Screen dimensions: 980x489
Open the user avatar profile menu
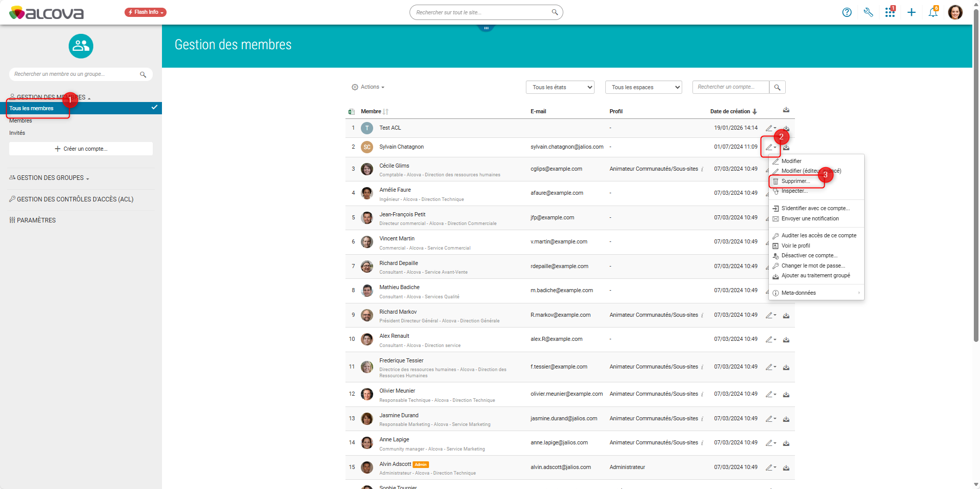[955, 12]
